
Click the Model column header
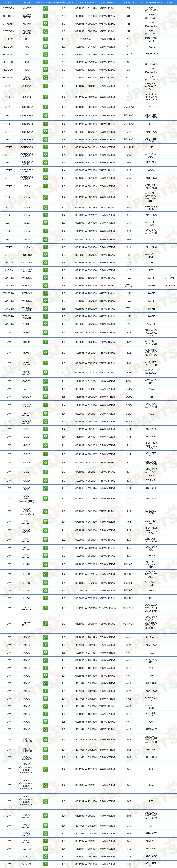(27, 2)
